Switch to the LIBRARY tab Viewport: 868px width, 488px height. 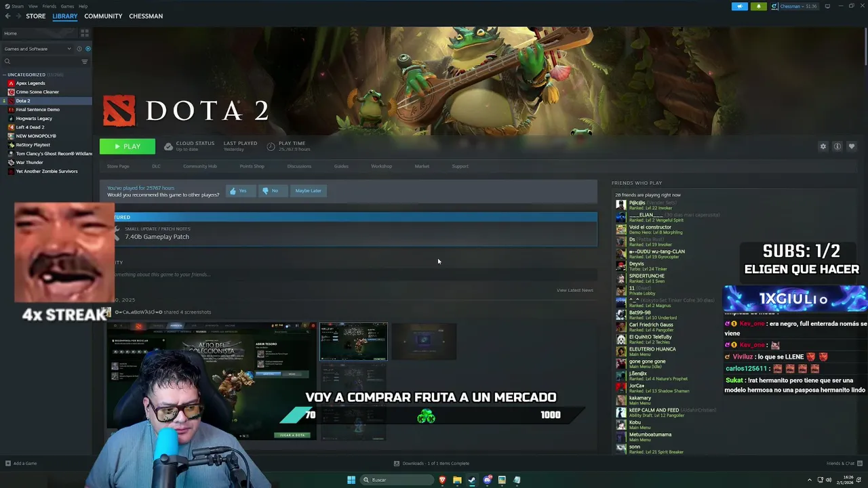65,16
